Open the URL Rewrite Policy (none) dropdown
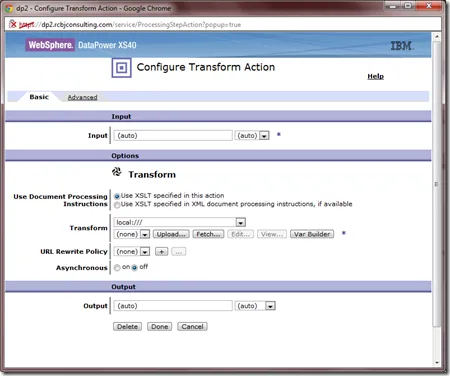Image resolution: width=450 pixels, height=376 pixels. pos(132,252)
